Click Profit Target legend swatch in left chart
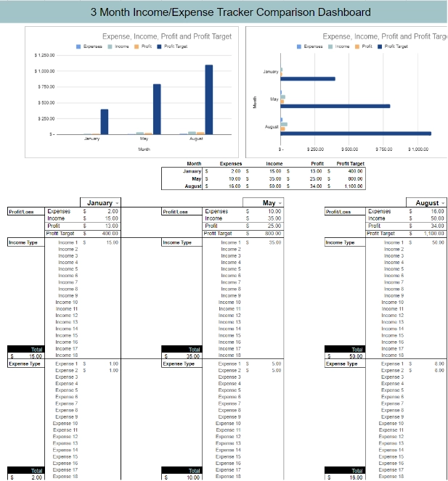Image resolution: width=448 pixels, height=481 pixels. click(x=160, y=46)
